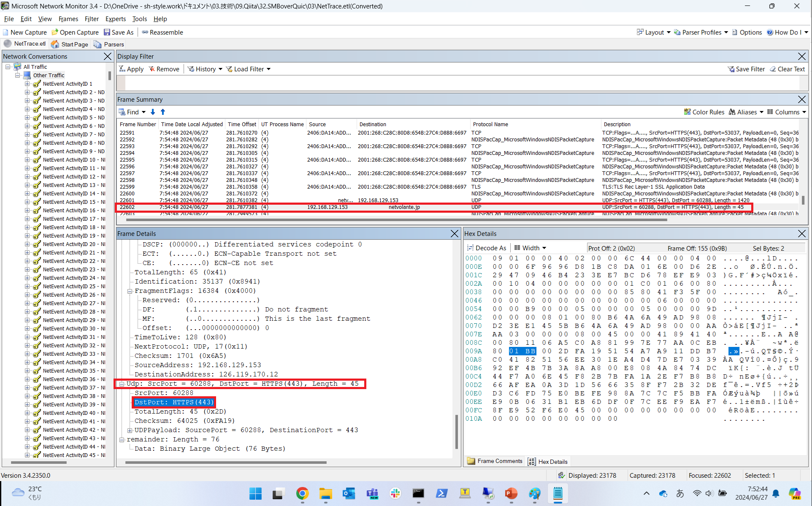
Task: Collapse the remainder node
Action: (122, 440)
